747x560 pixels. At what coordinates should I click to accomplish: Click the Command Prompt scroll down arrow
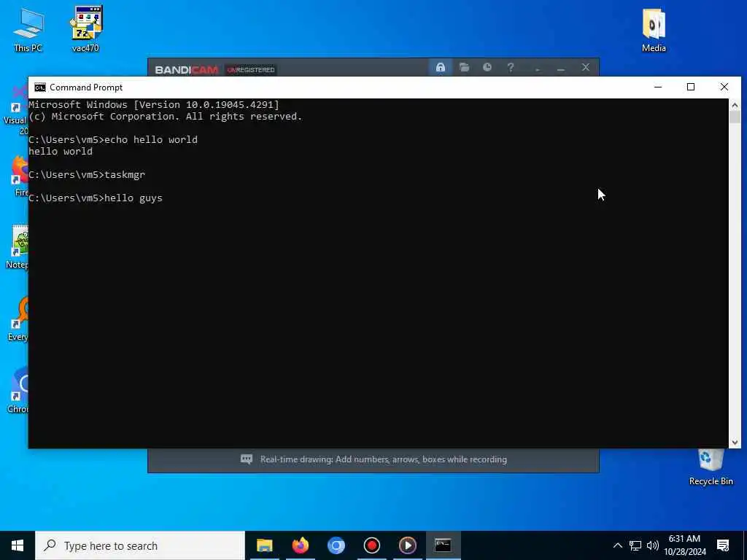pyautogui.click(x=735, y=443)
